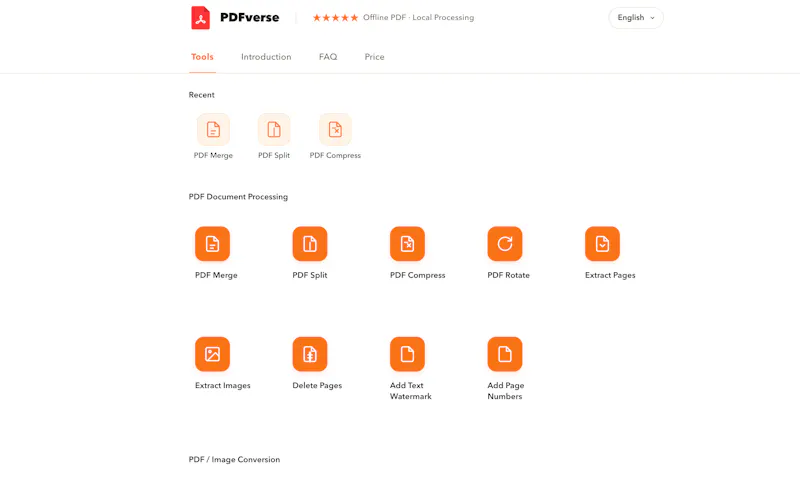Click the Add Text Watermark label
The height and width of the screenshot is (481, 800).
411,391
